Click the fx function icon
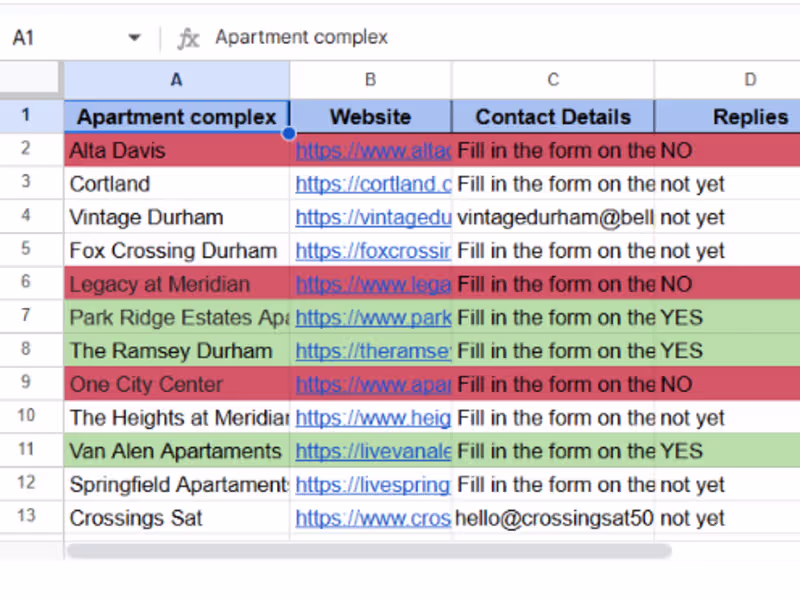Viewport: 800px width, 600px height. click(188, 38)
